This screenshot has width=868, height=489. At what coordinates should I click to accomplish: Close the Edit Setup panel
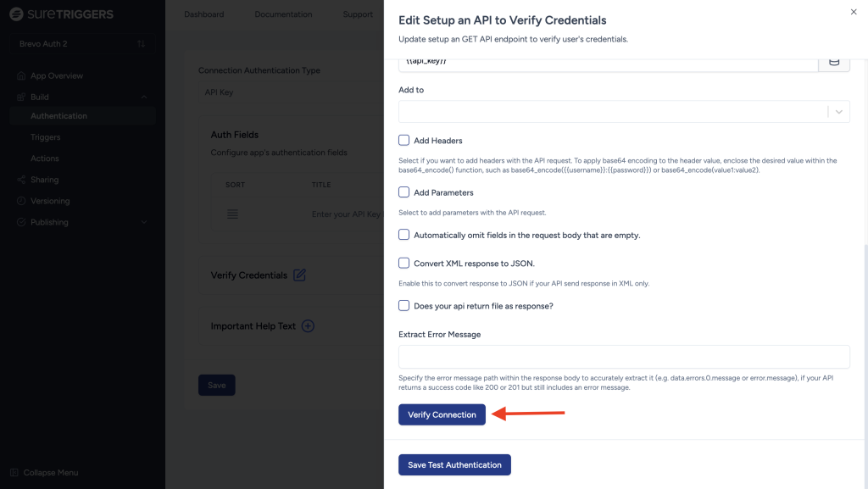[853, 12]
